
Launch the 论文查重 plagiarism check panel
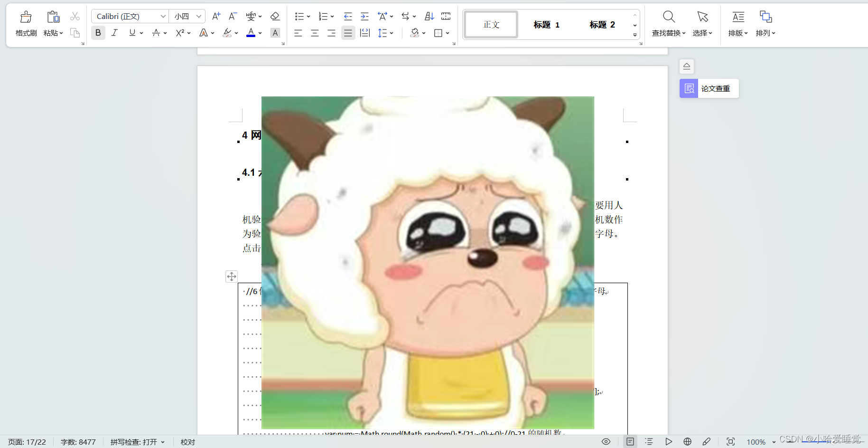tap(708, 88)
